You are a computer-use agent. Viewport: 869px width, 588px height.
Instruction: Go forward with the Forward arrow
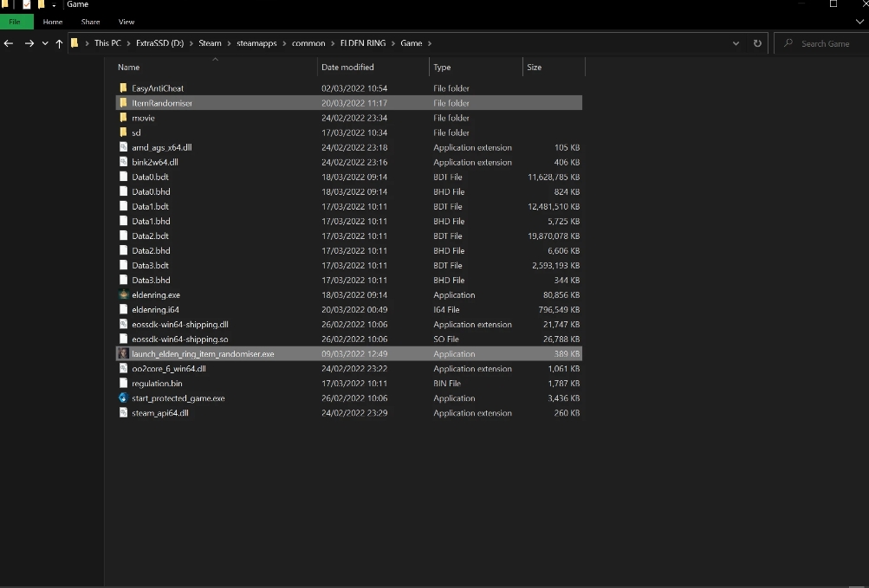click(x=29, y=43)
